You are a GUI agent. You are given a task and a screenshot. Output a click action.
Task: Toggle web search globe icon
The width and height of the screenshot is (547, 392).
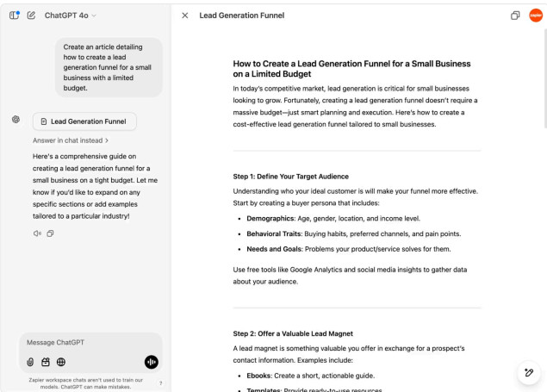[61, 362]
